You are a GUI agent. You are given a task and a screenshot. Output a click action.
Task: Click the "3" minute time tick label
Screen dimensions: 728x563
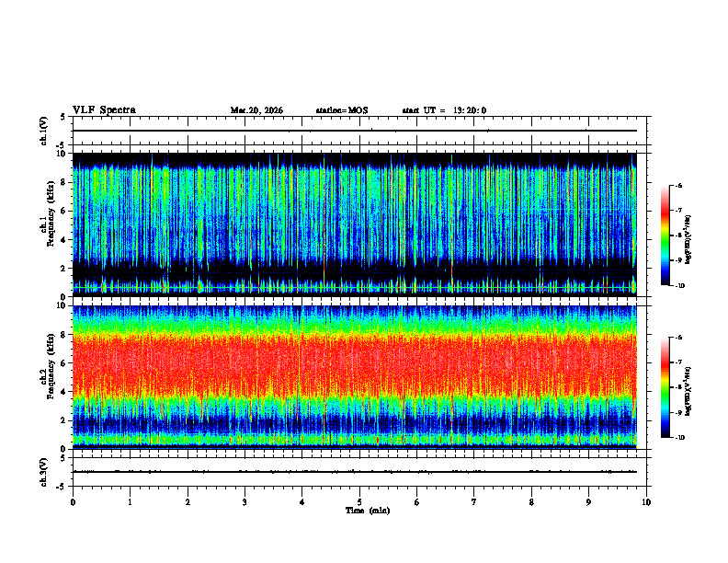pos(245,502)
